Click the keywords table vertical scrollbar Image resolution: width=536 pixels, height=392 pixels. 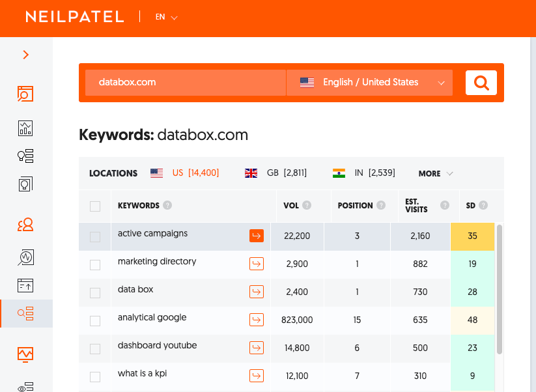(x=500, y=289)
